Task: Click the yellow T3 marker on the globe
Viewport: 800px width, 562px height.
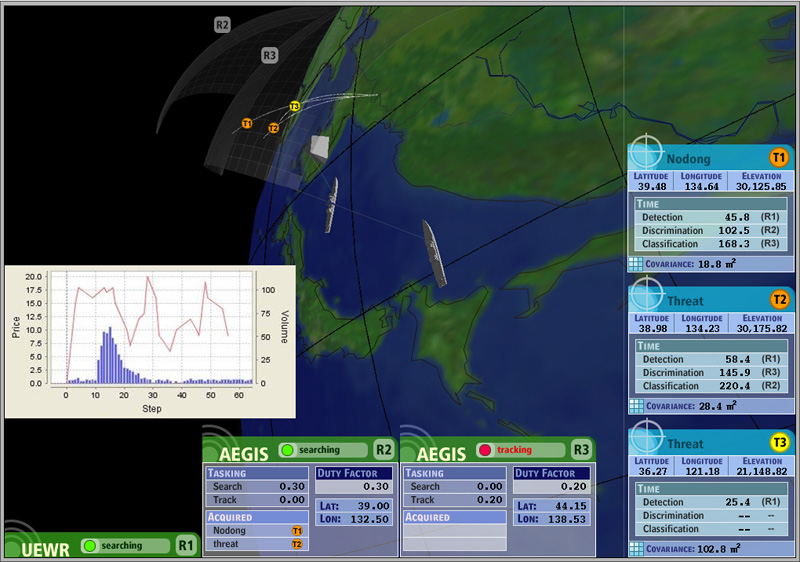Action: (294, 106)
